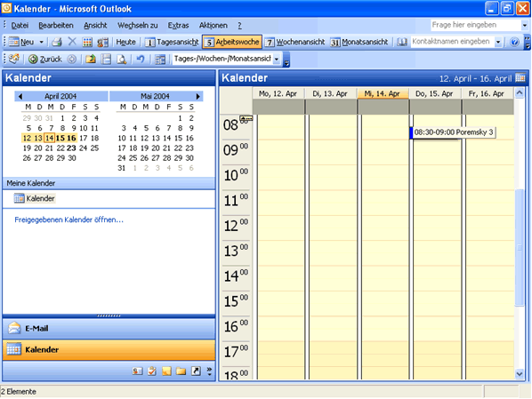
Task: Go up one folder level icon
Action: coord(90,60)
